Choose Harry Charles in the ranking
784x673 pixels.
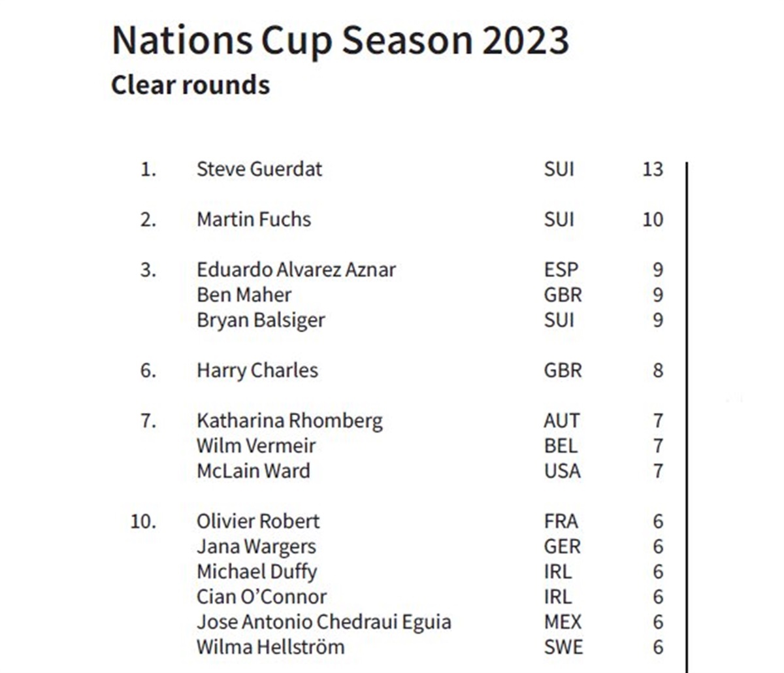click(x=257, y=370)
